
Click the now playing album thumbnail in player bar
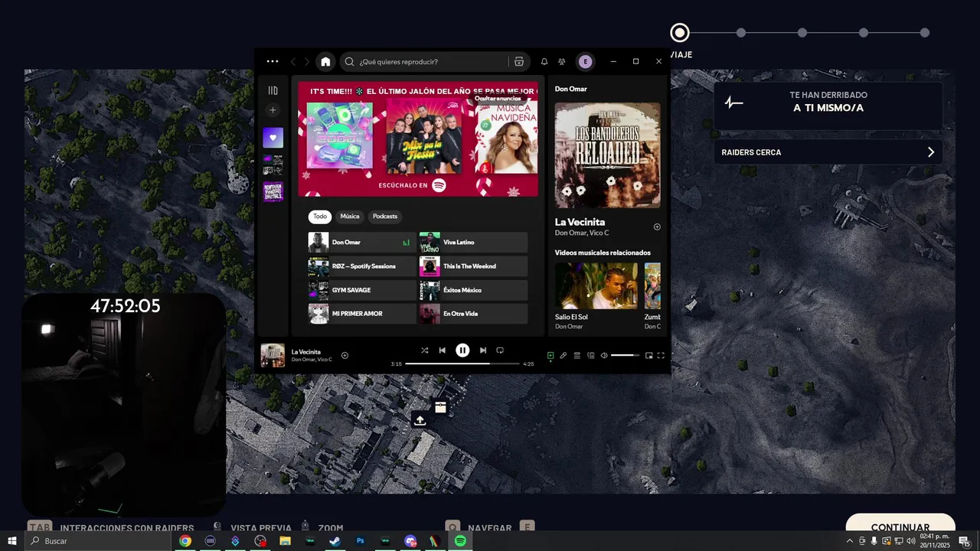[273, 356]
